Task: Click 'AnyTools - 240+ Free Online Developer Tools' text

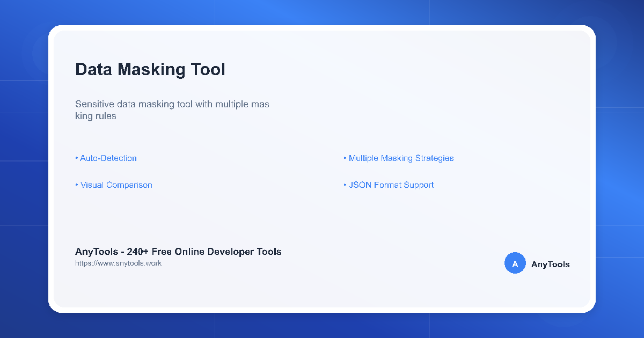Action: pyautogui.click(x=178, y=252)
